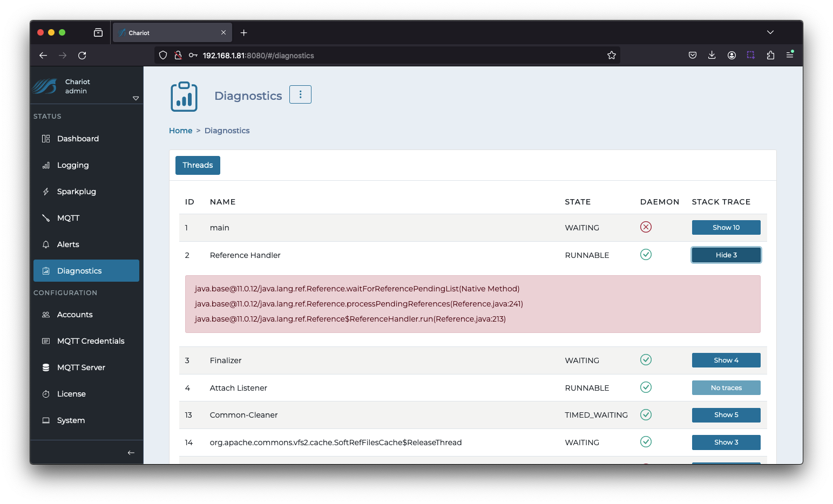
Task: Open the extensions puzzle icon
Action: click(x=770, y=55)
